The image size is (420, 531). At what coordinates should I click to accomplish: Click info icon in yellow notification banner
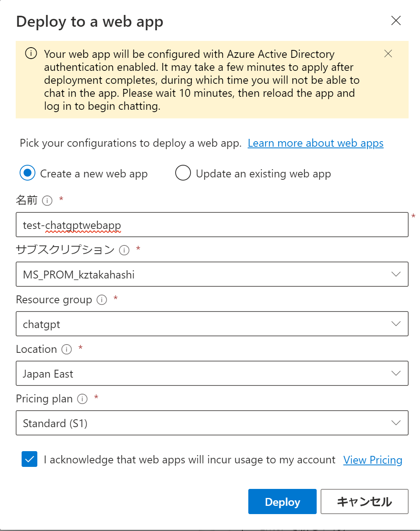[31, 53]
